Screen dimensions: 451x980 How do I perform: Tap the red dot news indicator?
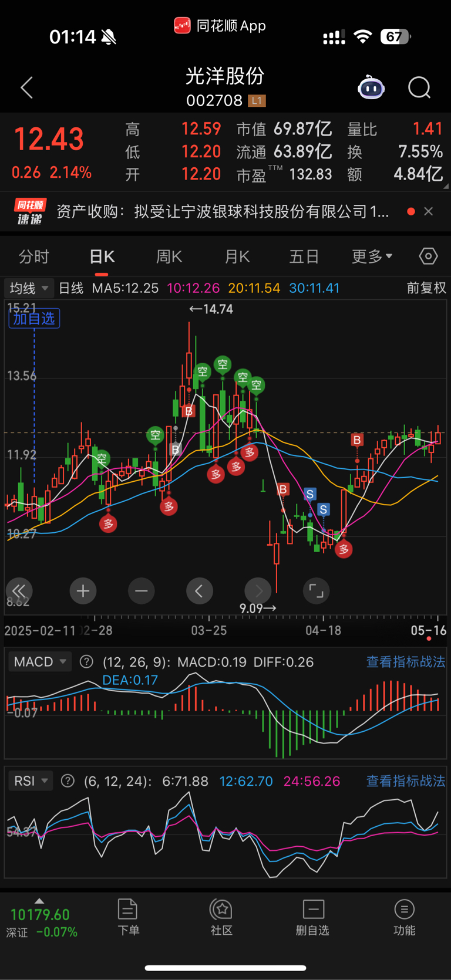[x=411, y=211]
